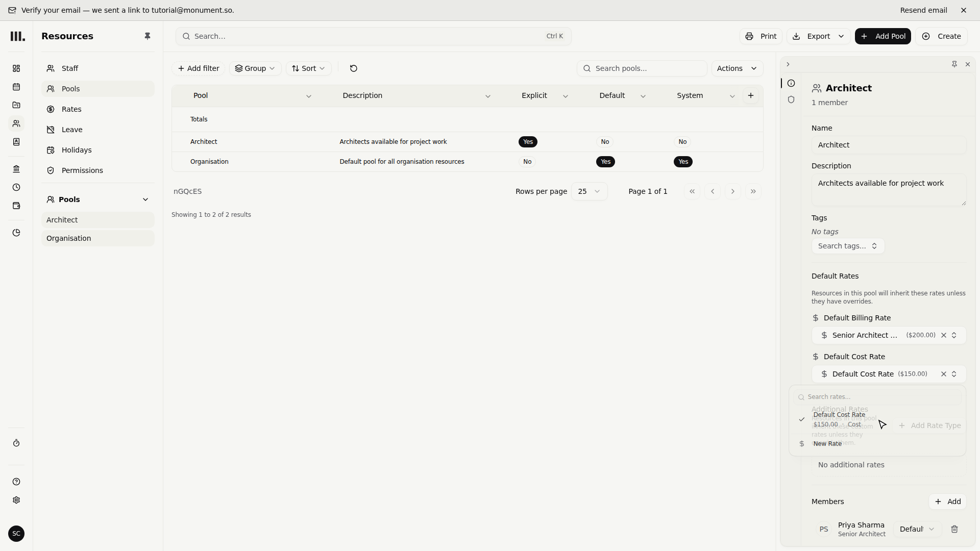
Task: Click Architect's Explicit Yes badge
Action: tap(528, 142)
